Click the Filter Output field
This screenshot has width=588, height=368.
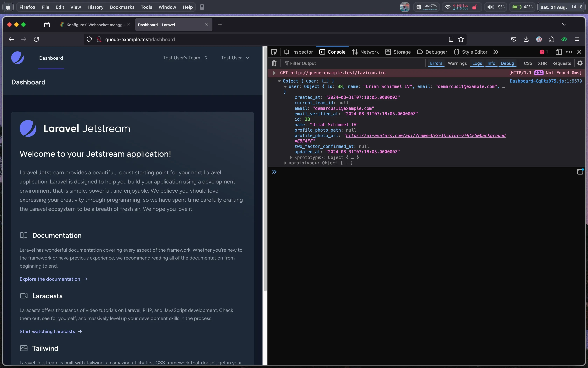353,63
